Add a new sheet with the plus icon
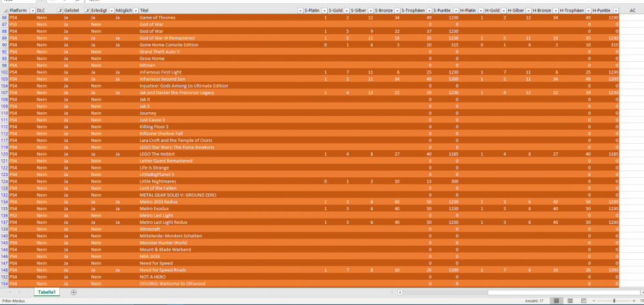 tap(73, 292)
